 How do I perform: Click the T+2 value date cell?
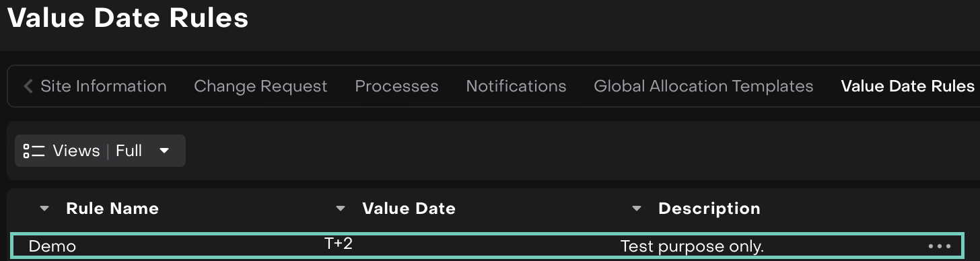click(339, 244)
